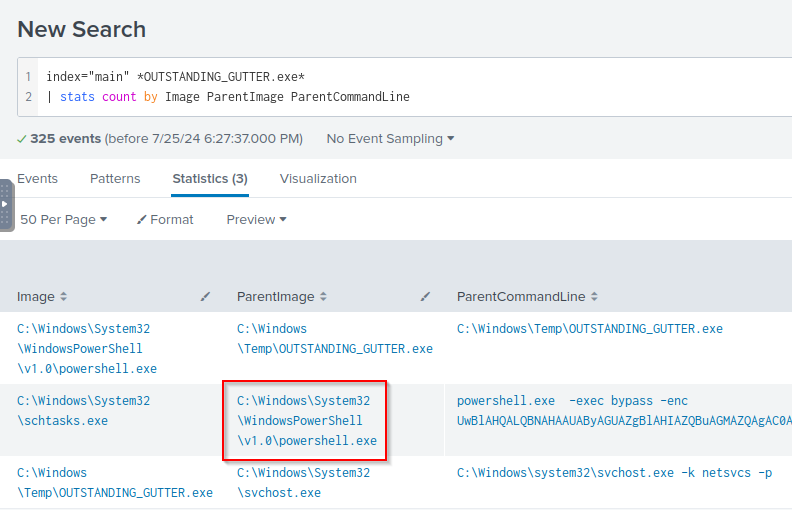This screenshot has height=514, width=792.
Task: Open the Format pencil options
Action: click(x=165, y=219)
